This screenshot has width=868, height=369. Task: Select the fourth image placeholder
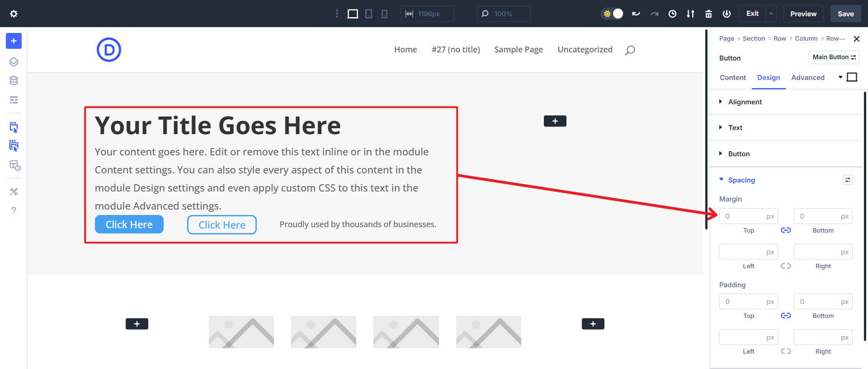[x=489, y=332]
